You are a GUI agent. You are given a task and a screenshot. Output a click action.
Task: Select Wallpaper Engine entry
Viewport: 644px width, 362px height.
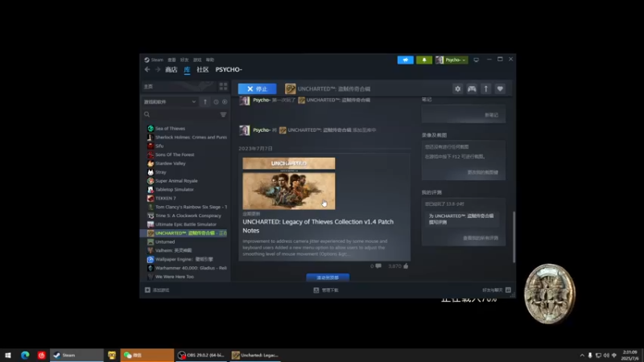click(185, 259)
